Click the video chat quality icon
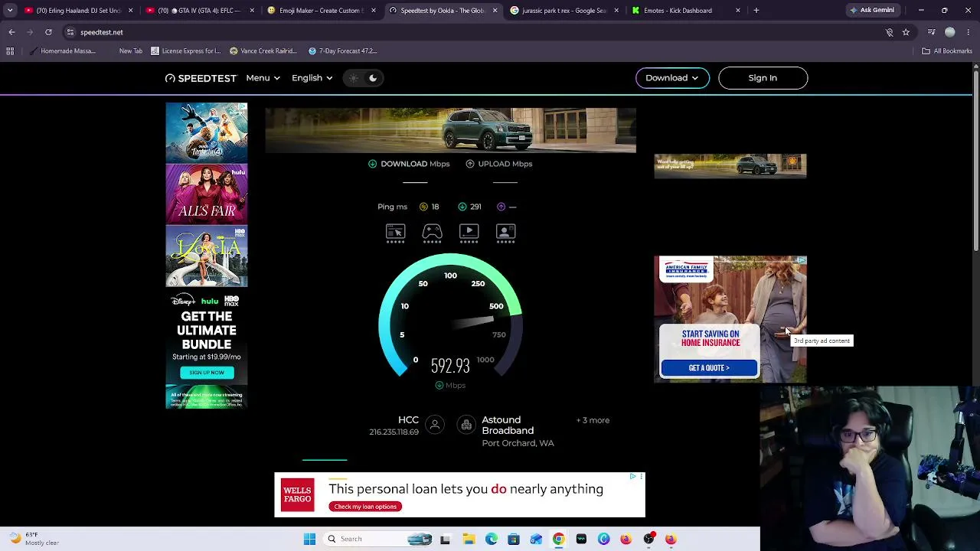Image resolution: width=980 pixels, height=551 pixels. tap(505, 233)
